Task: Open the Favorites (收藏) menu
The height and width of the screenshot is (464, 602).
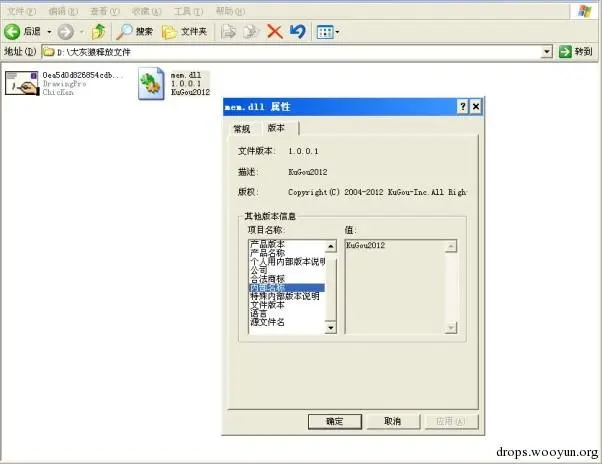Action: tap(146, 11)
